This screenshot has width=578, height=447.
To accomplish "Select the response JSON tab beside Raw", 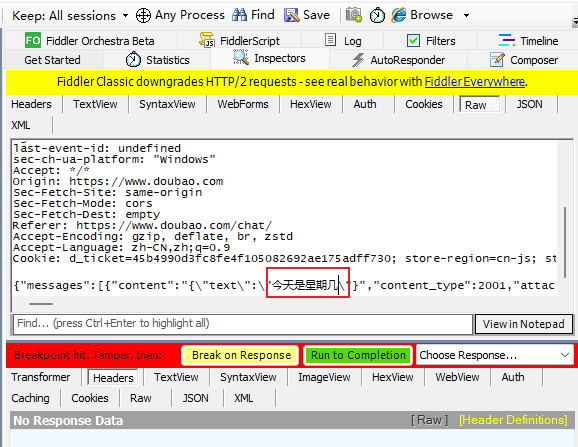I will (195, 398).
